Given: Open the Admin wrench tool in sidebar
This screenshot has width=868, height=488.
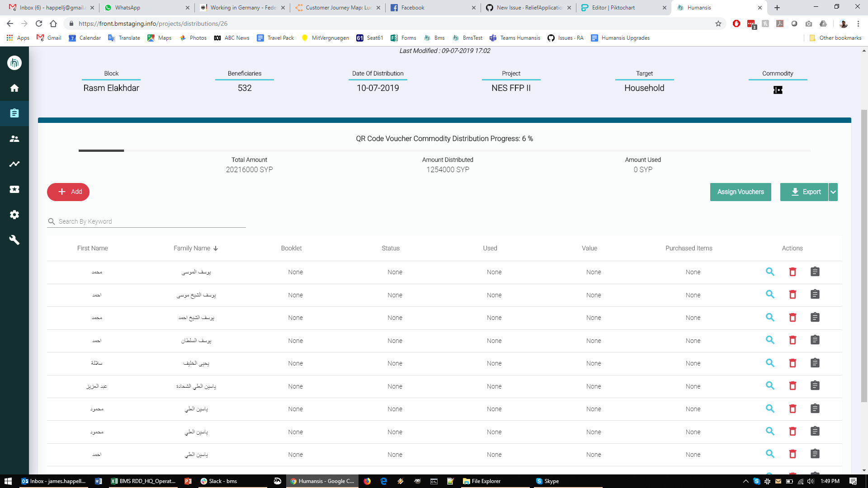Looking at the screenshot, I should pos(14,240).
